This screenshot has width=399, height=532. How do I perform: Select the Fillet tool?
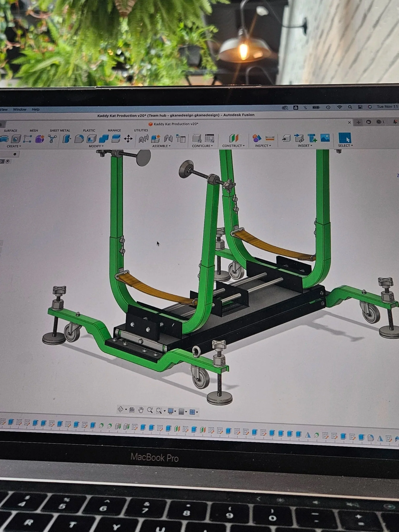pos(79,139)
